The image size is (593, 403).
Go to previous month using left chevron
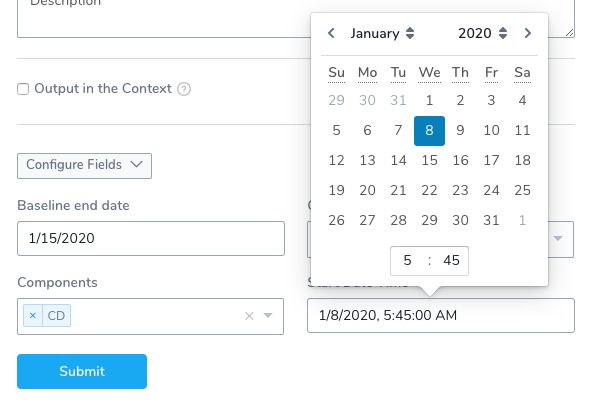[331, 33]
